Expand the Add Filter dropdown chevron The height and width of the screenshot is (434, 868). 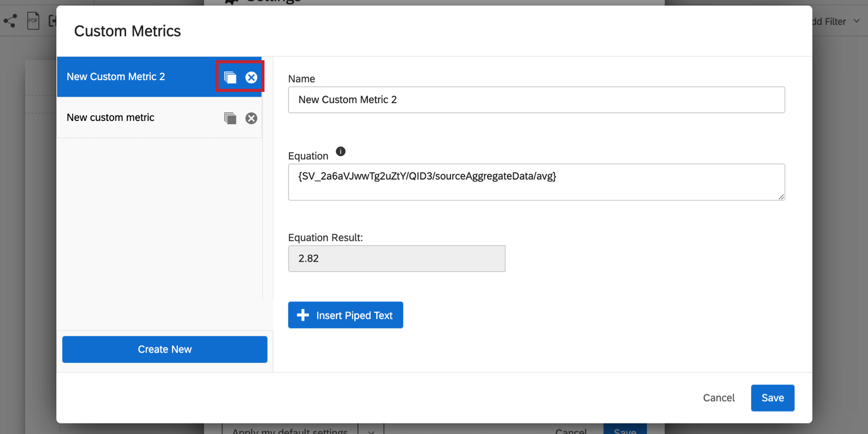coord(857,21)
